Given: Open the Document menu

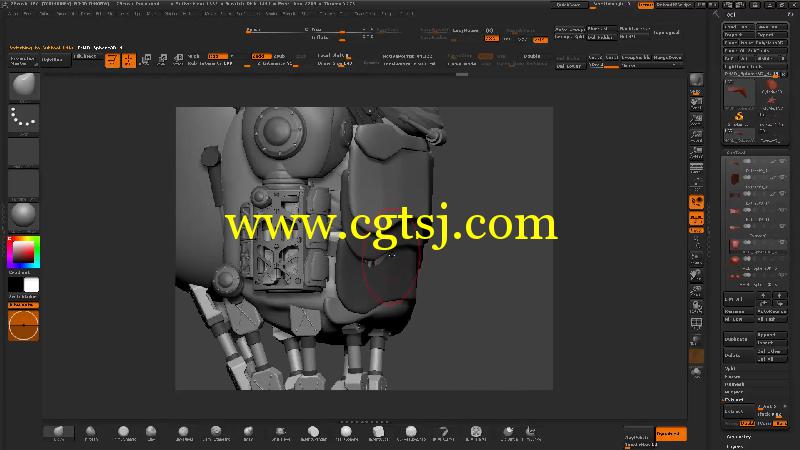Looking at the screenshot, I should 64,13.
